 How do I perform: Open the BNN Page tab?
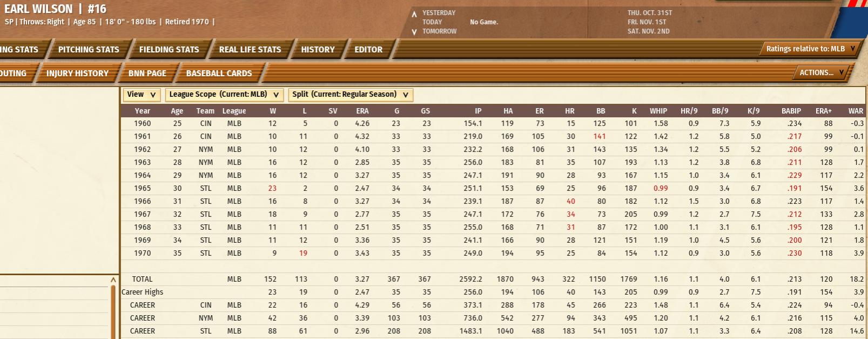click(x=147, y=74)
